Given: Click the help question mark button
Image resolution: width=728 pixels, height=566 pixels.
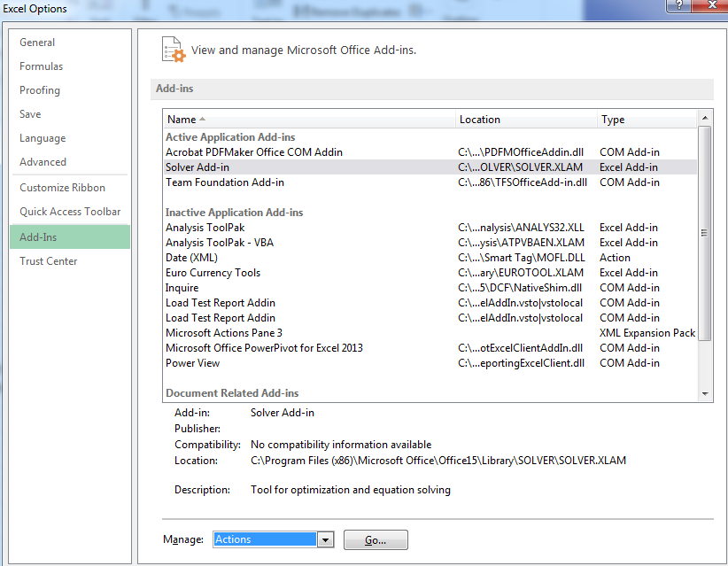Looking at the screenshot, I should pyautogui.click(x=679, y=7).
